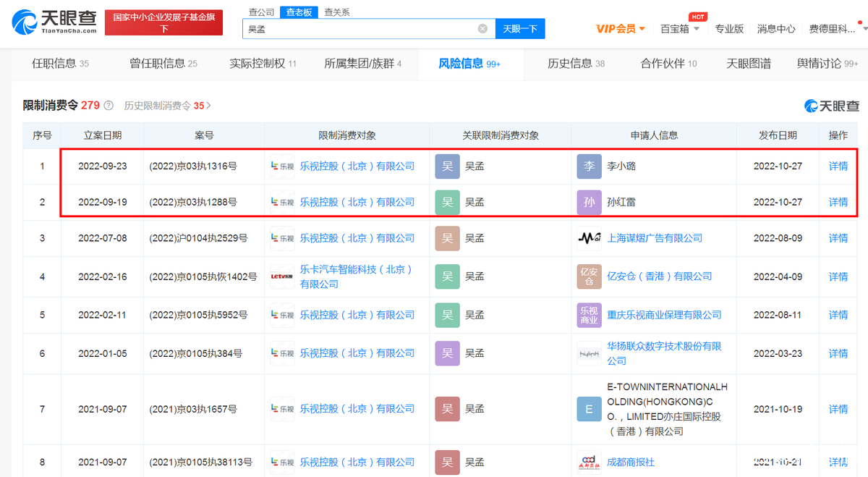Click the help question mark beside 限制消费令 279

pos(109,106)
